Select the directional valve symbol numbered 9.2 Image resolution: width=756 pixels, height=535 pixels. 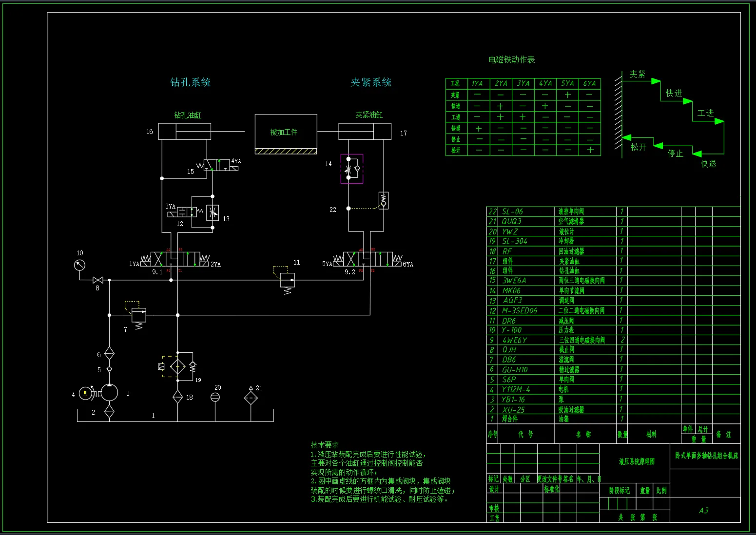coord(368,259)
